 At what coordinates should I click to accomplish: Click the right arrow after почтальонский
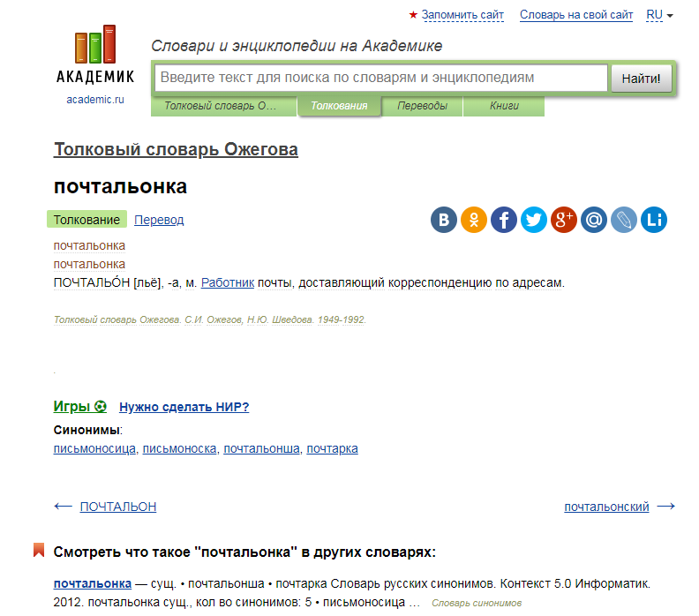click(666, 507)
